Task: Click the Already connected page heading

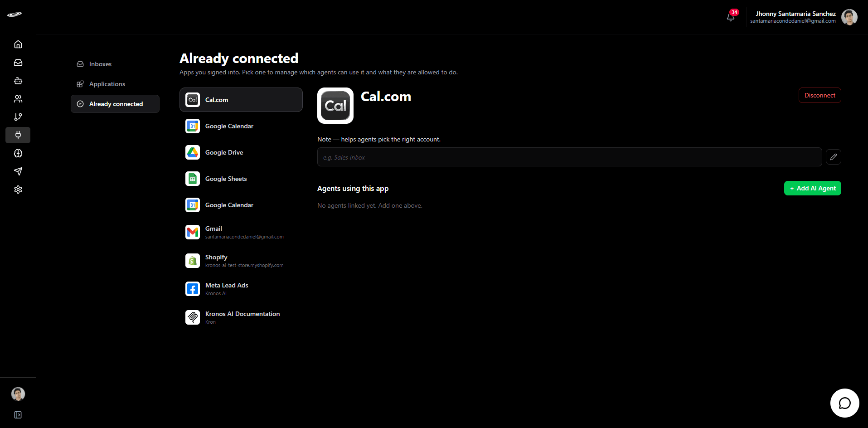Action: [x=239, y=58]
